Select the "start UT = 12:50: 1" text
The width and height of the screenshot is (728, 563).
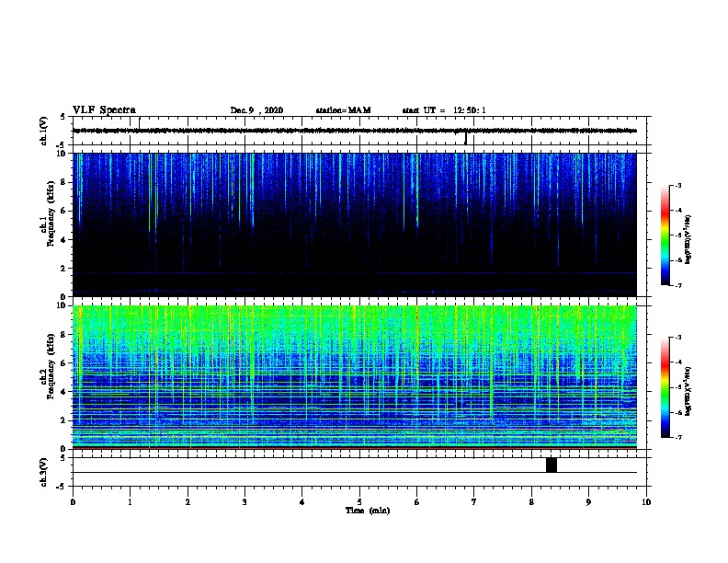(x=444, y=110)
